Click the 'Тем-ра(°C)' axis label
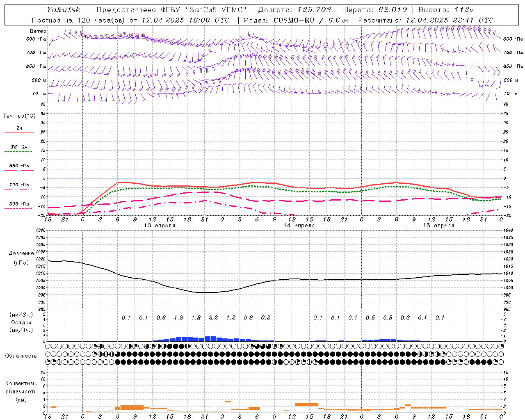525x420 pixels. (x=19, y=116)
